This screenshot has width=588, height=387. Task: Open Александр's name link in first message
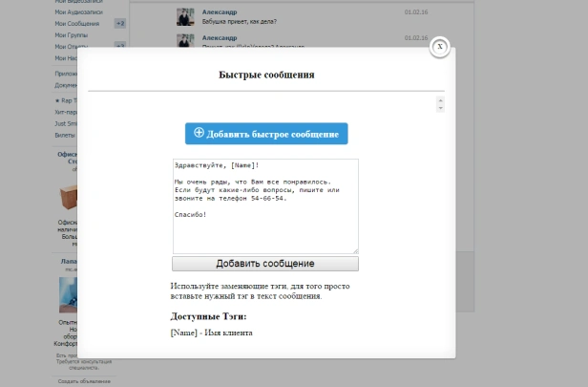[x=220, y=11]
